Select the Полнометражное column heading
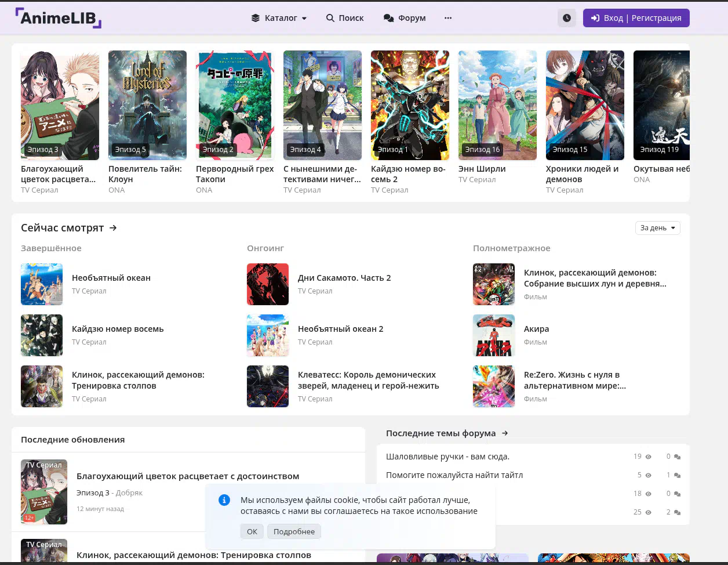 pyautogui.click(x=512, y=248)
